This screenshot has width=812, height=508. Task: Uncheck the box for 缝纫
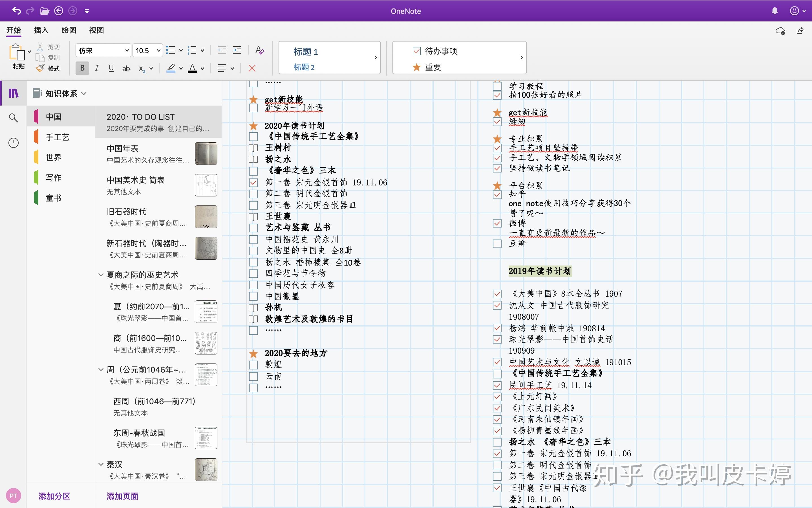(497, 122)
